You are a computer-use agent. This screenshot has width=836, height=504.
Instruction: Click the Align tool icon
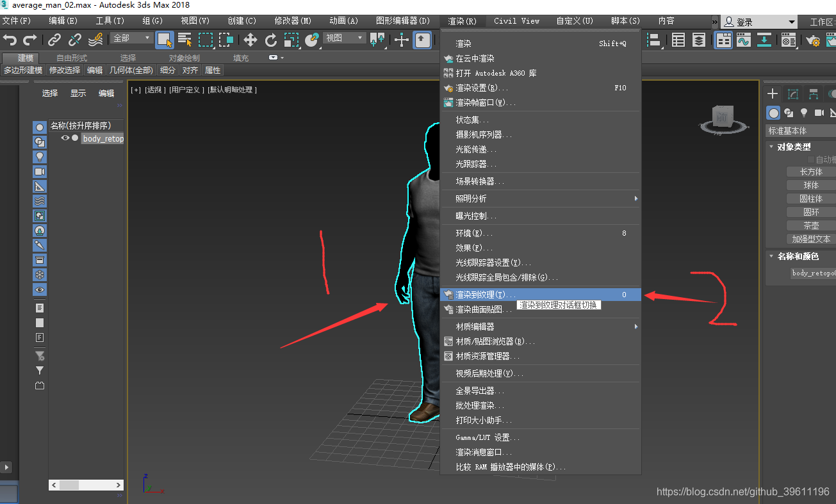pyautogui.click(x=655, y=40)
